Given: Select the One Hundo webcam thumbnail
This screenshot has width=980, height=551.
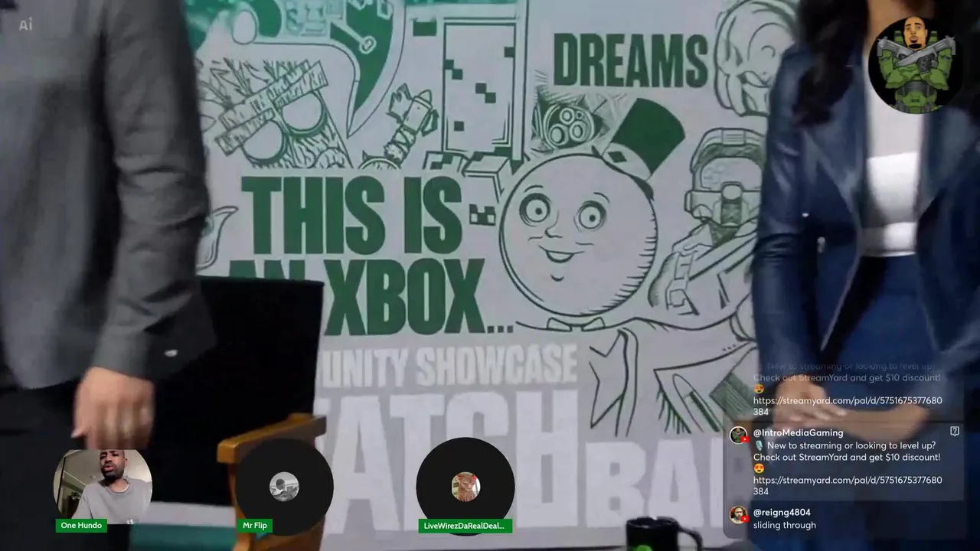Looking at the screenshot, I should [103, 486].
